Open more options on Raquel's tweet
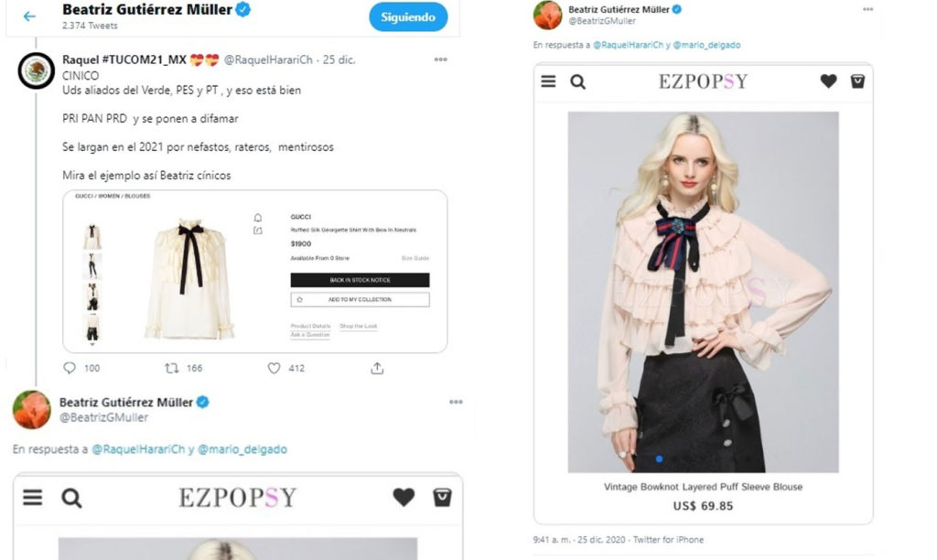 [440, 59]
